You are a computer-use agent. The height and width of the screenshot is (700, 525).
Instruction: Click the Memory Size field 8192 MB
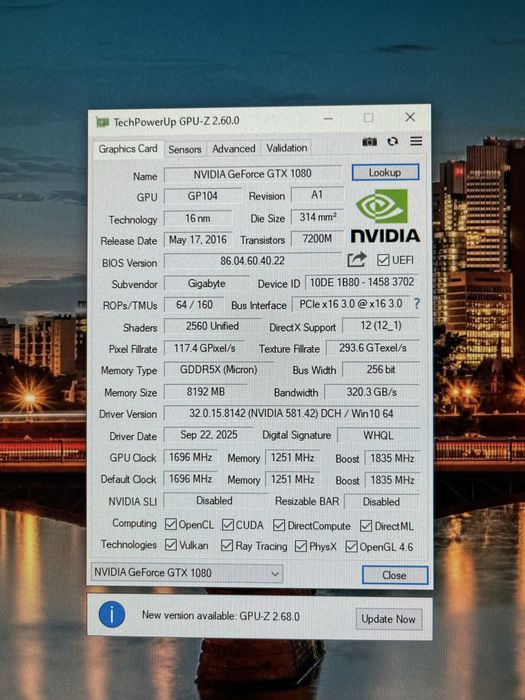(x=205, y=392)
